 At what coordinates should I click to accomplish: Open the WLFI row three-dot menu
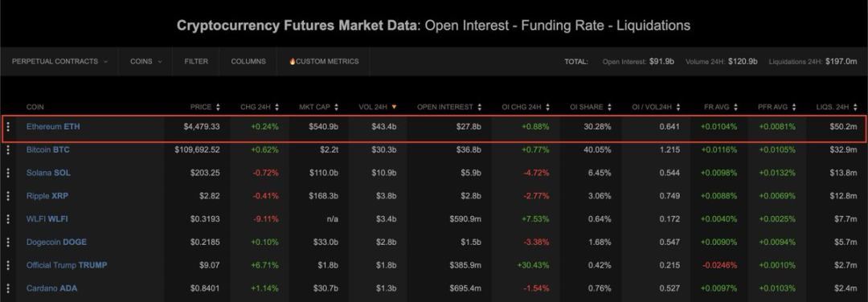pos(8,219)
